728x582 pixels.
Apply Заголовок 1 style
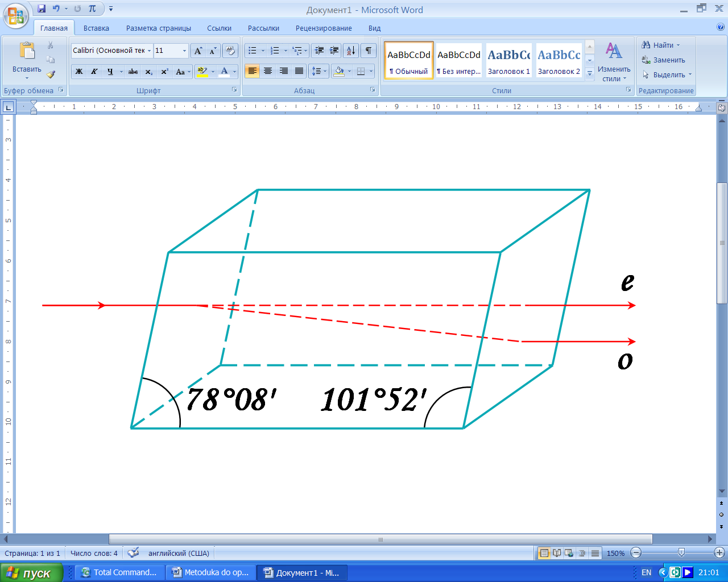tap(508, 60)
